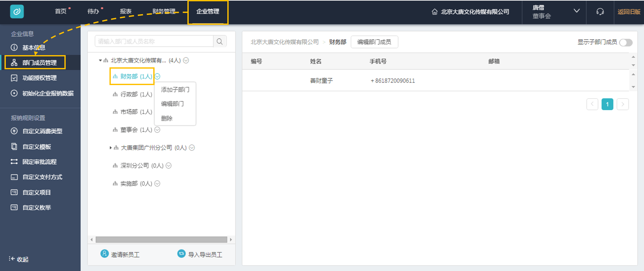This screenshot has height=271, width=644.
Task: Open 财务管理 top navigation tab
Action: pyautogui.click(x=164, y=12)
